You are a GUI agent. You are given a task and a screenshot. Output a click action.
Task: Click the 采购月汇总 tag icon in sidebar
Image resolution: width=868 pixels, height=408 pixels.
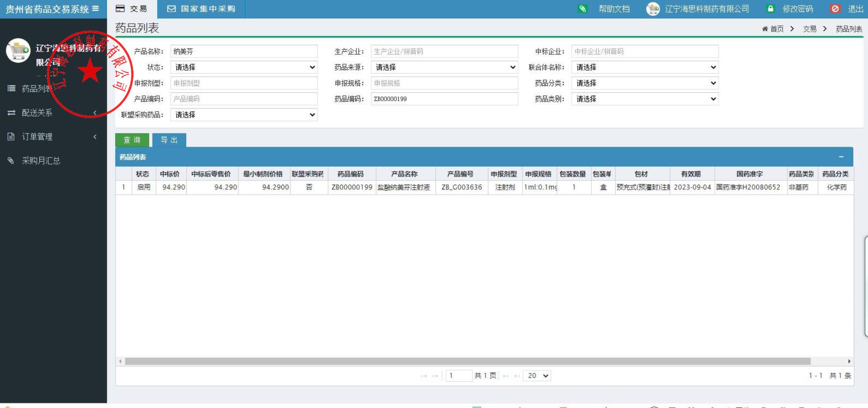click(x=11, y=161)
